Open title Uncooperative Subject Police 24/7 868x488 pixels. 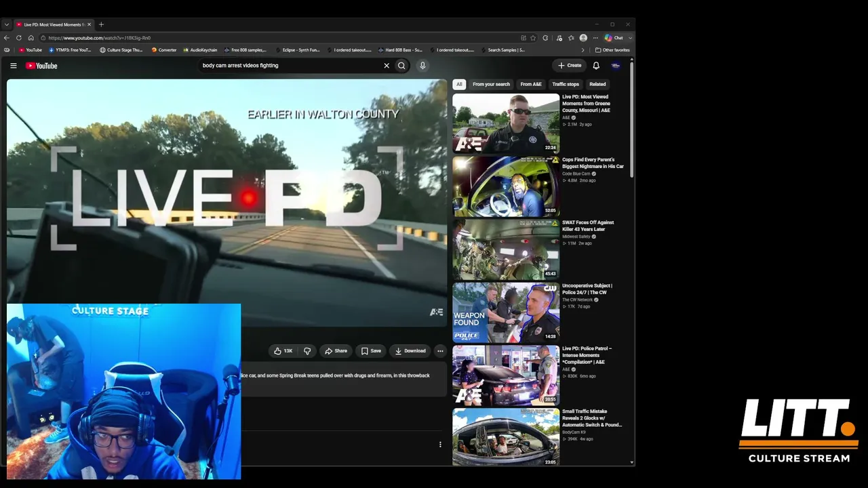coord(587,289)
